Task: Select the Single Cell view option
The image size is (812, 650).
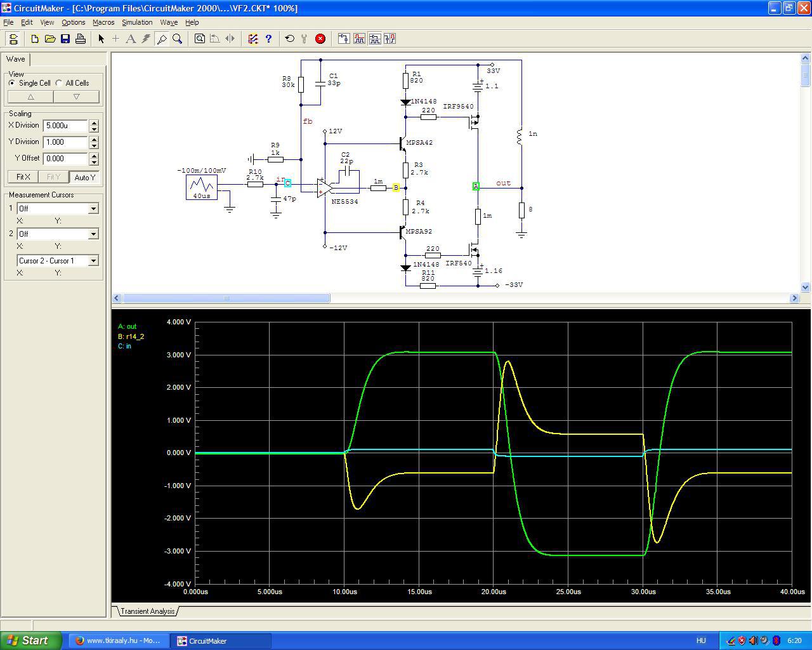Action: pyautogui.click(x=12, y=83)
